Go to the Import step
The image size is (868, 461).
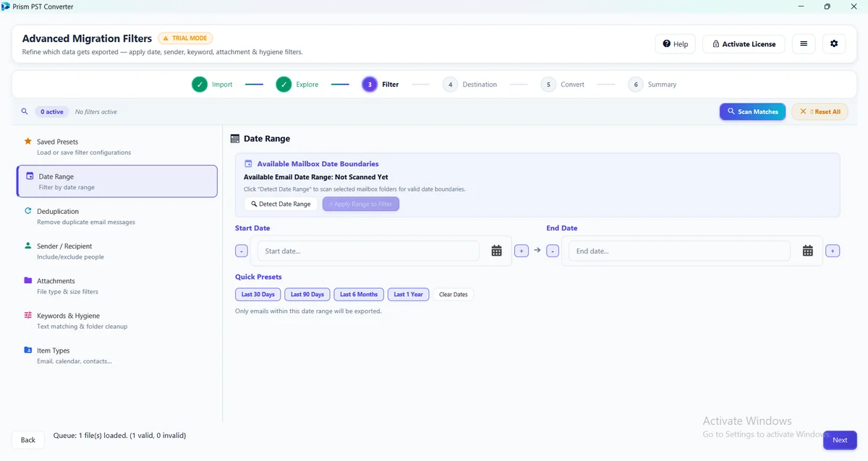[212, 85]
